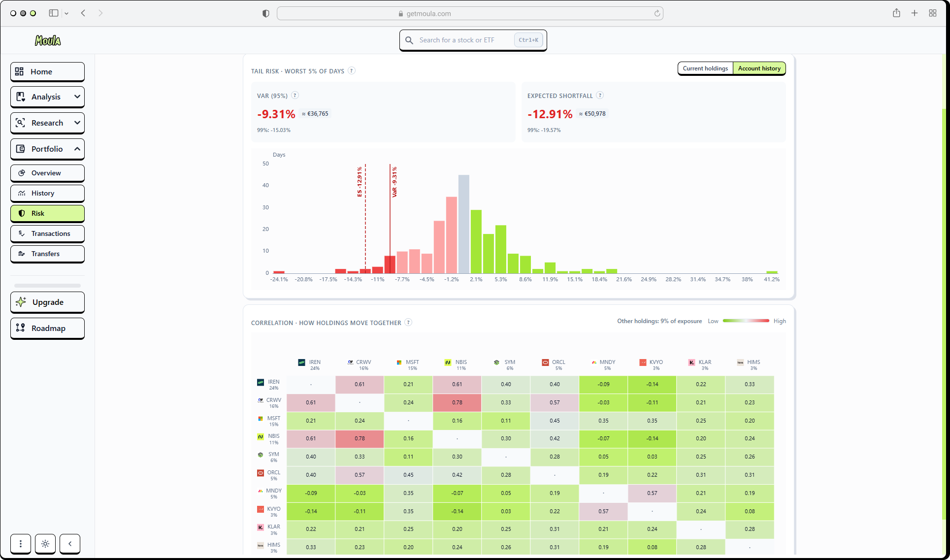Click the sidebar three-dots menu icon
This screenshot has height=560, width=950.
click(x=21, y=544)
